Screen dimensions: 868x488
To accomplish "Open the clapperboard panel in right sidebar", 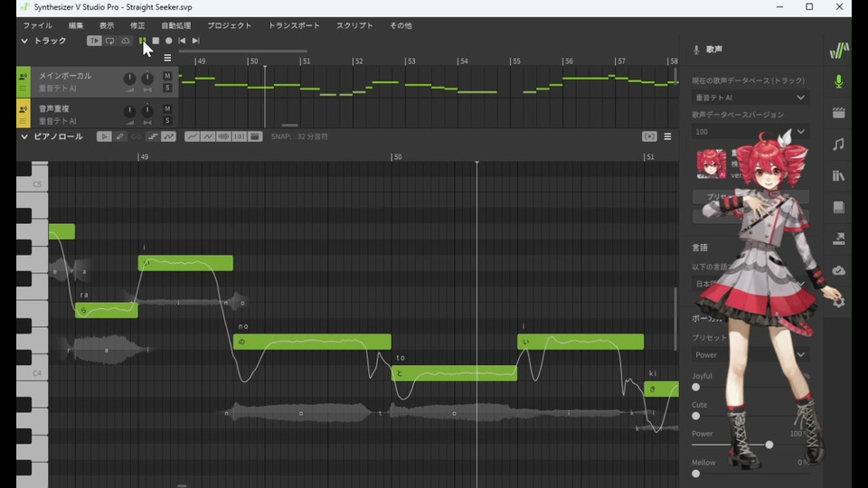I will 839,113.
